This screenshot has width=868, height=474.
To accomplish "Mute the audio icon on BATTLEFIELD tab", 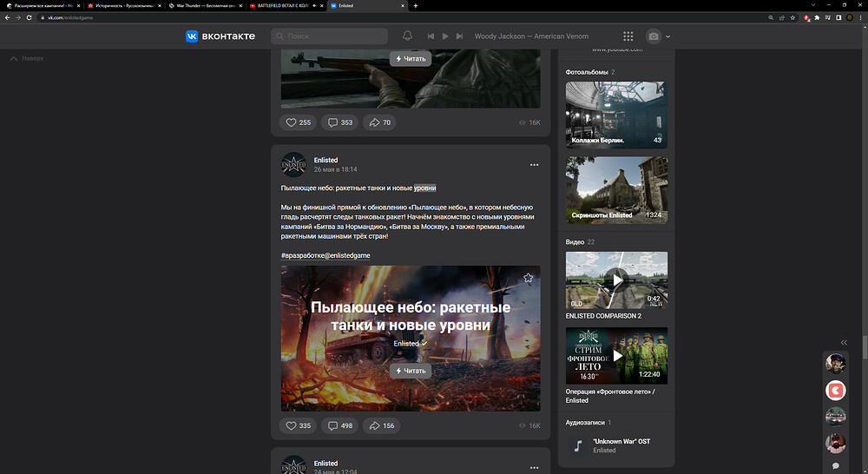I will [314, 5].
